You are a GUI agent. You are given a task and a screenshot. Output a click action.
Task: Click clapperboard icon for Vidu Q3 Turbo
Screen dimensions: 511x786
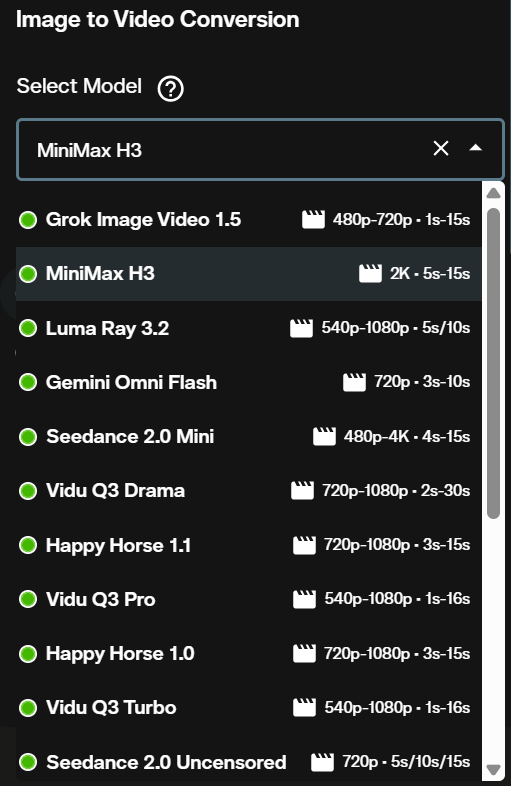click(304, 707)
